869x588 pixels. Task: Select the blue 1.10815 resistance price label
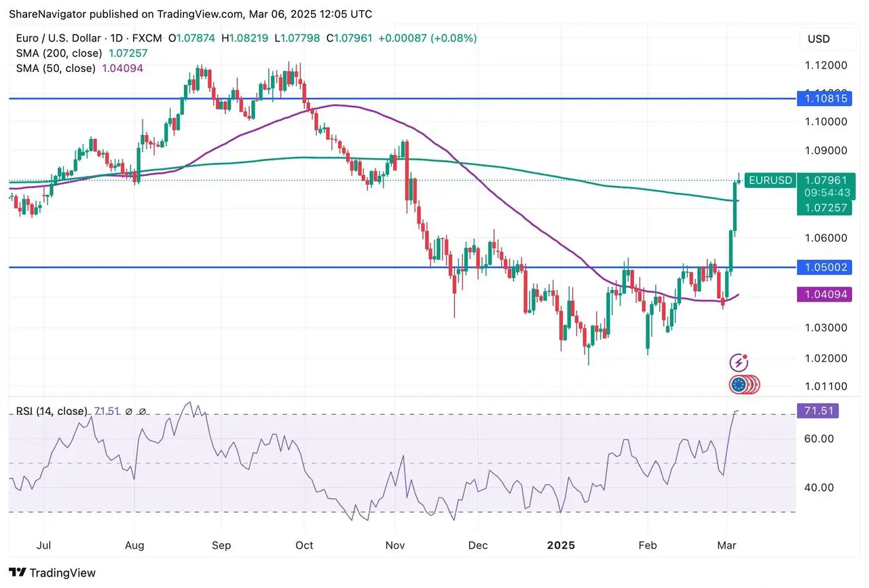click(x=824, y=98)
